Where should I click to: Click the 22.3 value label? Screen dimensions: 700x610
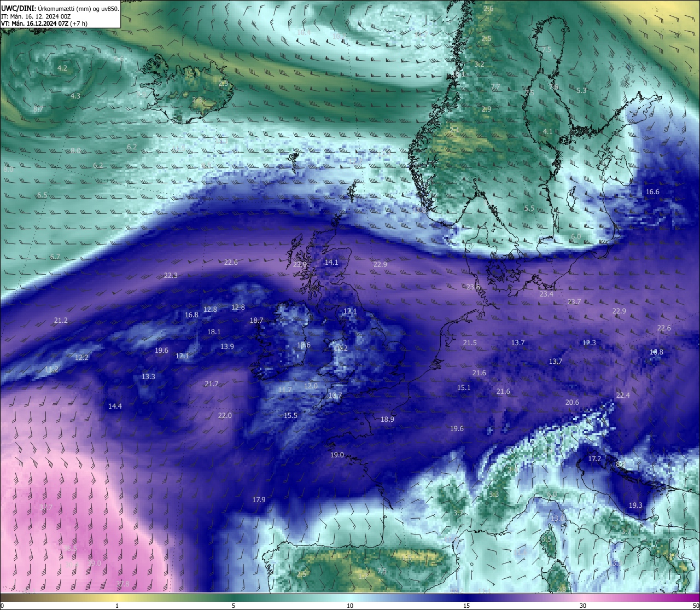pyautogui.click(x=171, y=275)
